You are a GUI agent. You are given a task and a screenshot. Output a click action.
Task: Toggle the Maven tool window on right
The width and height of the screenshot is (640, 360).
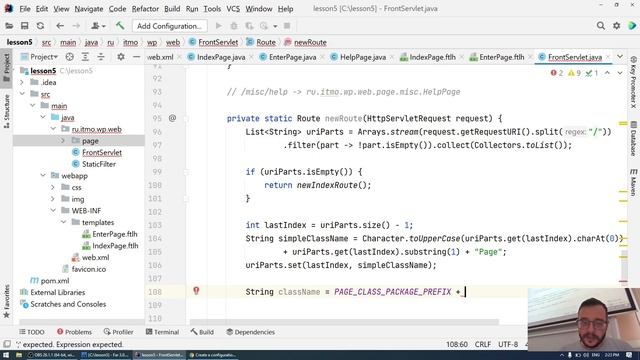tap(633, 182)
